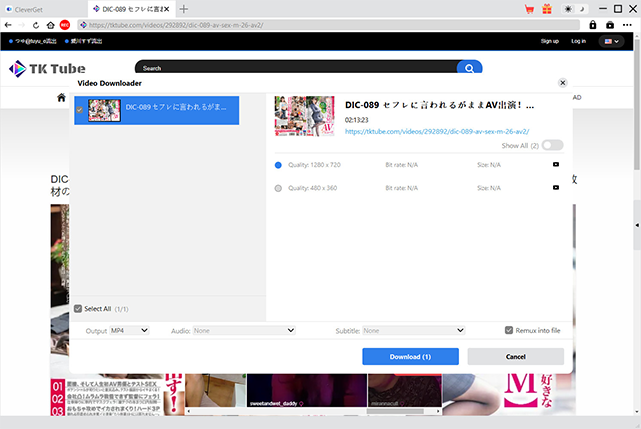Open the shopping cart icon

(x=529, y=9)
